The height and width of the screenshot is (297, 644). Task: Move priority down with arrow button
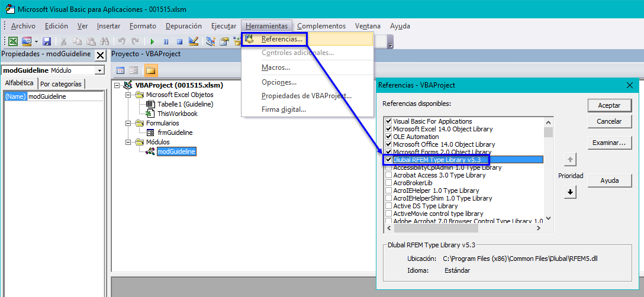pyautogui.click(x=571, y=192)
